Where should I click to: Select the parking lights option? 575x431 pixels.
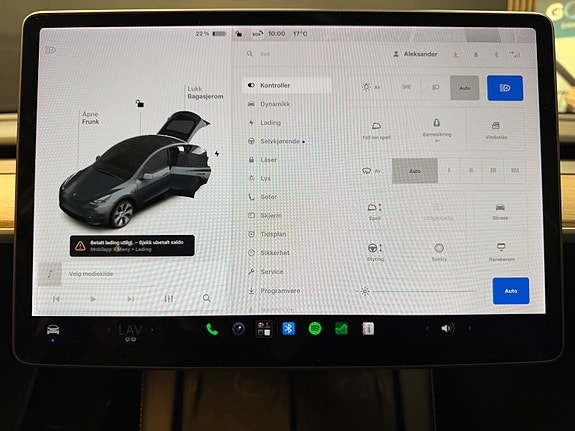coord(406,87)
